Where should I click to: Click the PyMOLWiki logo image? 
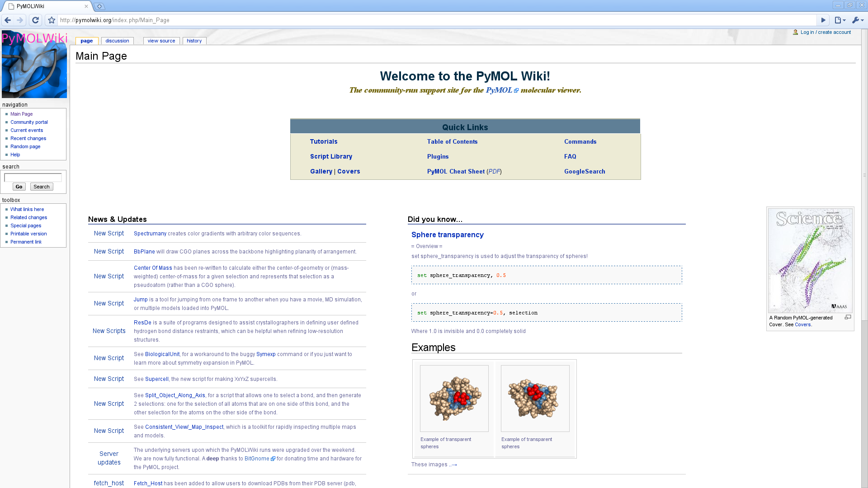coord(34,64)
